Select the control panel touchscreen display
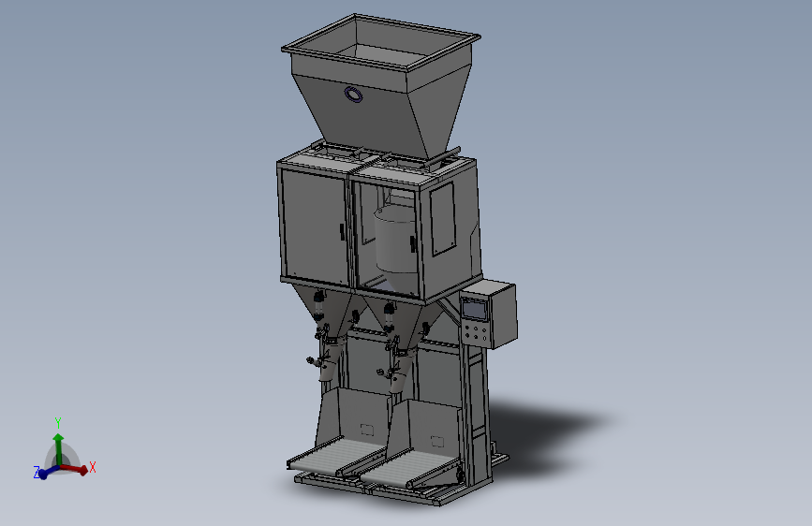The width and height of the screenshot is (812, 526). pyautogui.click(x=475, y=310)
